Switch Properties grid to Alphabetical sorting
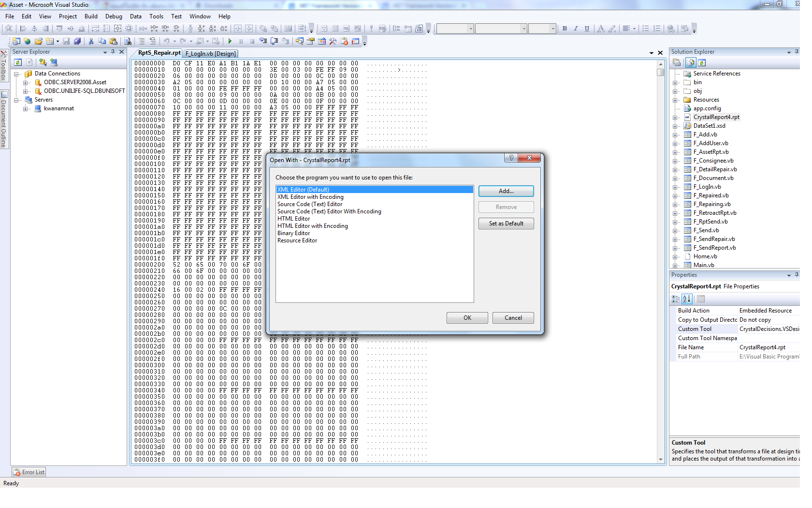812x508 pixels. (x=687, y=299)
